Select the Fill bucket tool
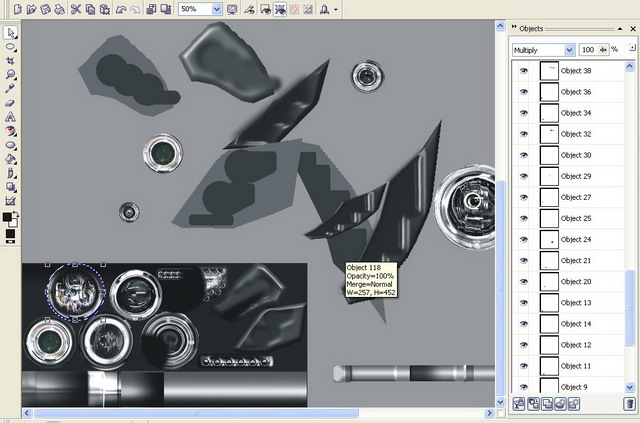640x423 pixels. click(10, 158)
